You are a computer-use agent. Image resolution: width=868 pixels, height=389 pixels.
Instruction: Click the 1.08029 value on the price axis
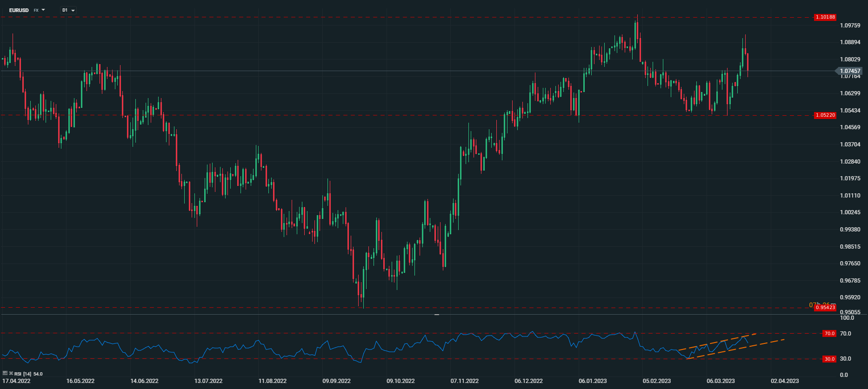[x=850, y=59]
